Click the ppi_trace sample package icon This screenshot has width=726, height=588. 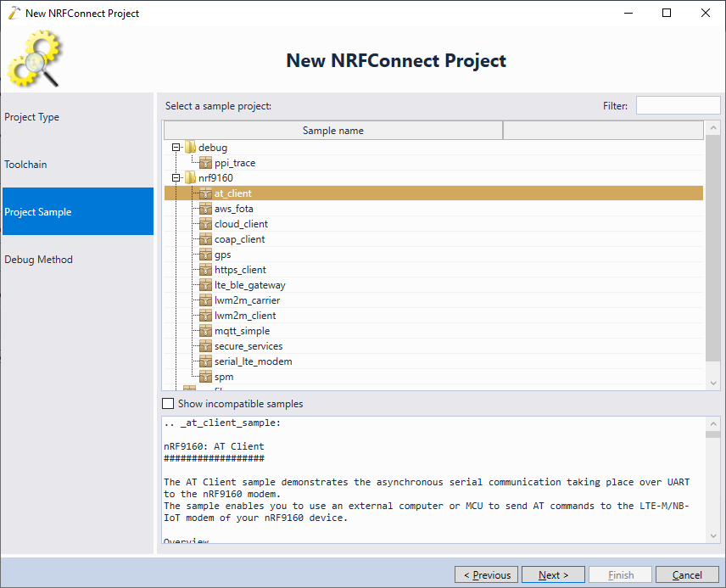pos(205,163)
